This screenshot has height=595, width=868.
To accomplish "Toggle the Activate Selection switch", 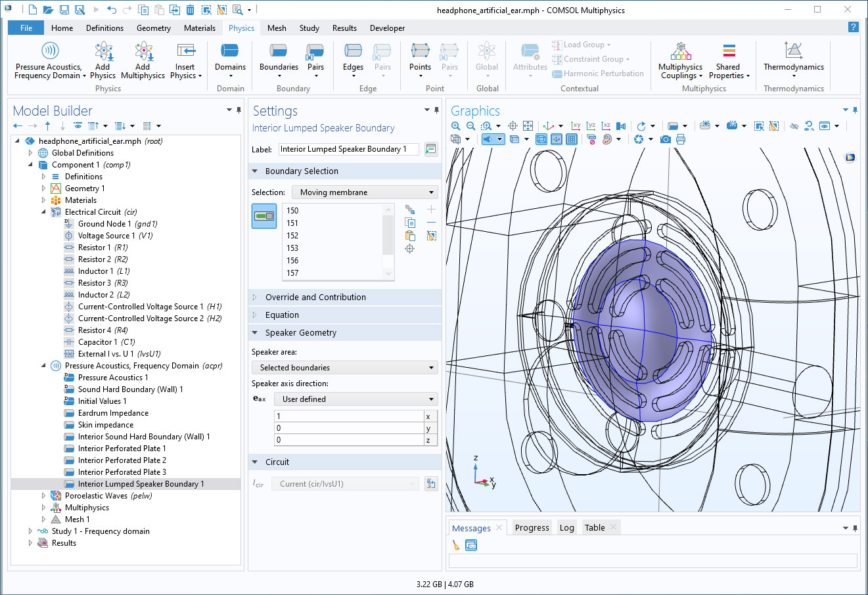I will 264,216.
